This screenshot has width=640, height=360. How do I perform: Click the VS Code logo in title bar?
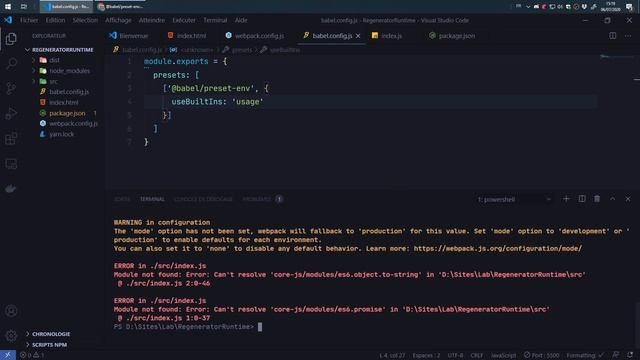pyautogui.click(x=8, y=20)
